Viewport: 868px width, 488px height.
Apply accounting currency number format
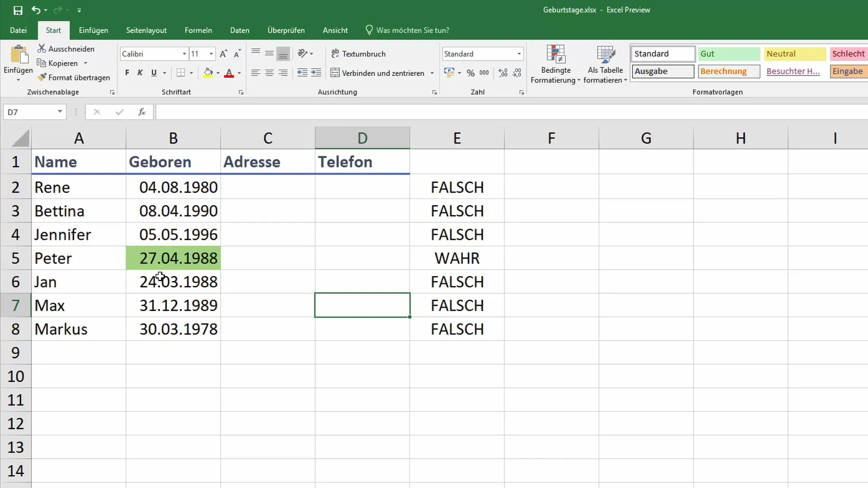click(x=449, y=73)
